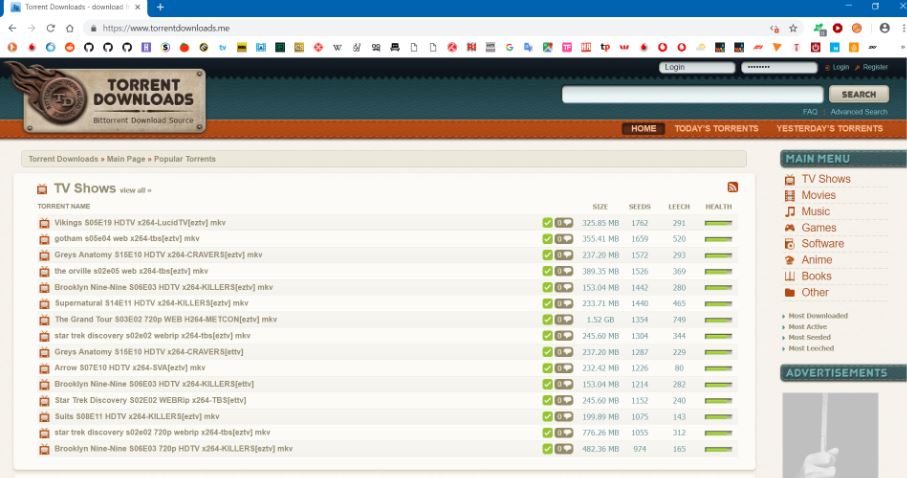
Task: Open the browser profile avatar icon
Action: click(x=884, y=28)
